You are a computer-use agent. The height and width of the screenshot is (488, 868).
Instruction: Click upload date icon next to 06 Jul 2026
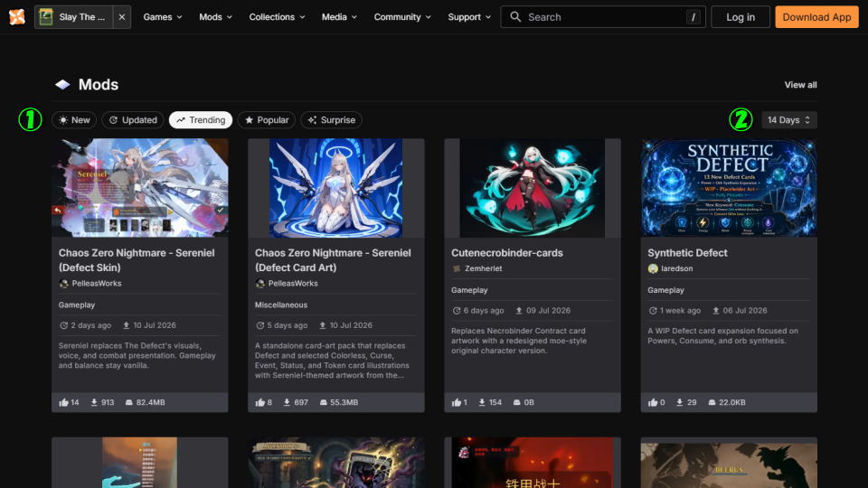click(715, 310)
